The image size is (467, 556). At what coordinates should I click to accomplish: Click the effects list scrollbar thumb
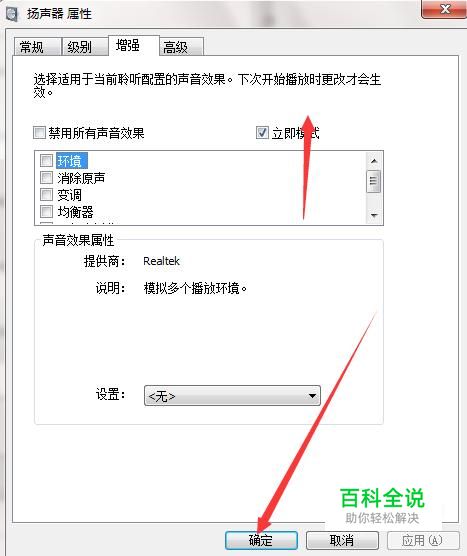coord(374,181)
